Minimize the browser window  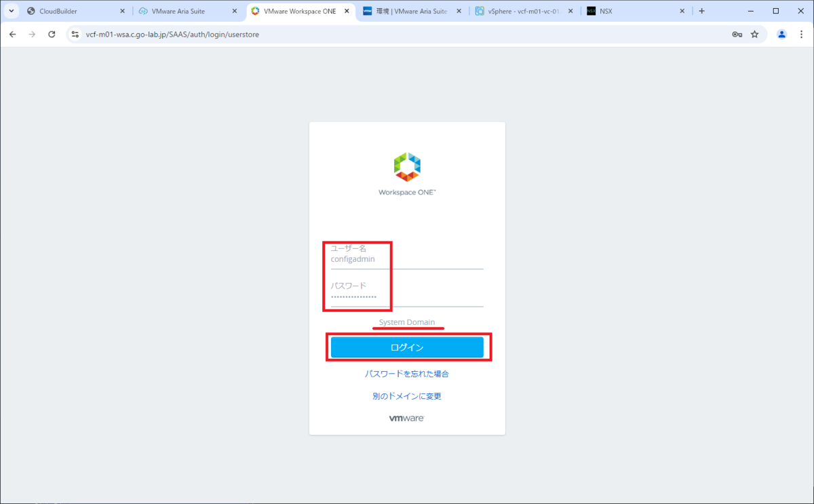click(x=751, y=11)
